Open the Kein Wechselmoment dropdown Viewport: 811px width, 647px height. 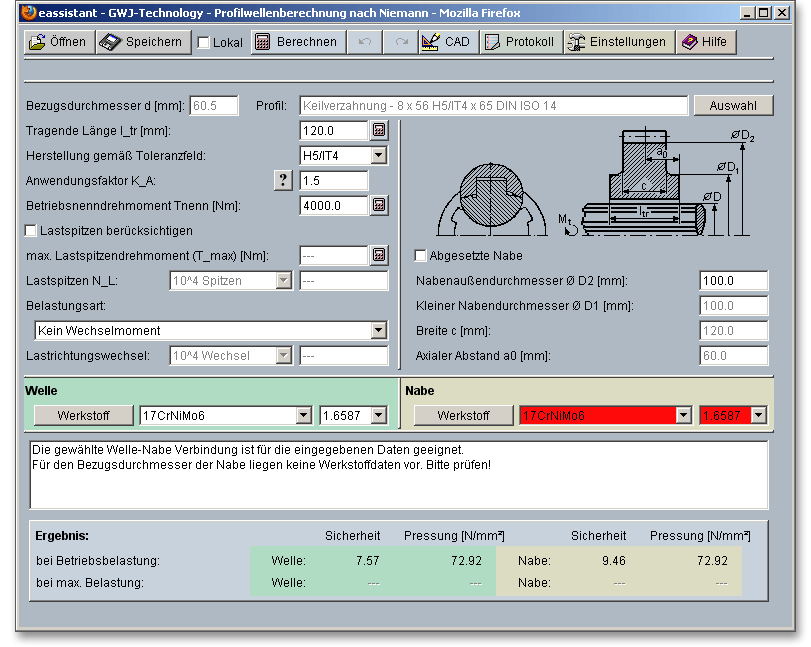tap(378, 330)
